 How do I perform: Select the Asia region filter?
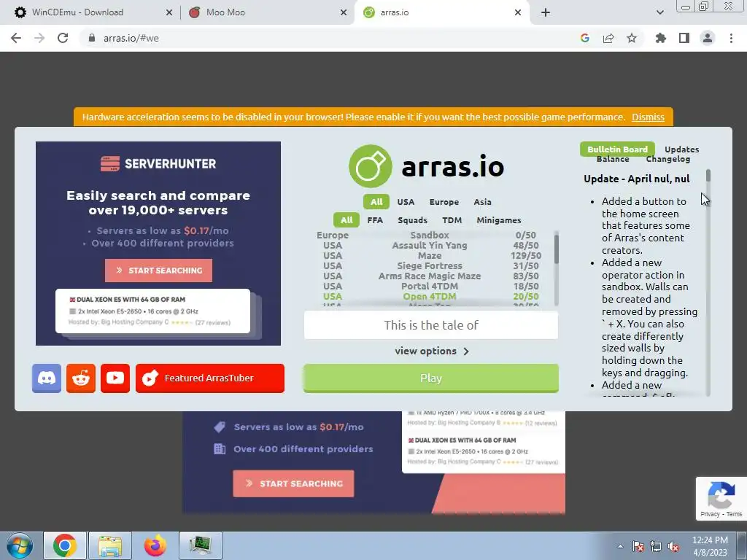click(x=483, y=202)
